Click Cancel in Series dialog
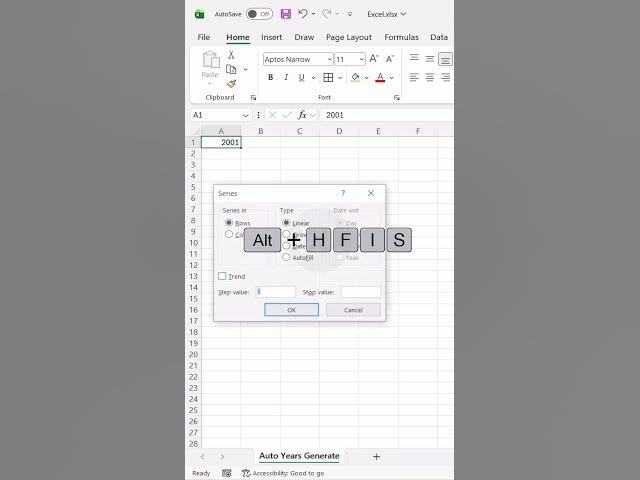The height and width of the screenshot is (480, 640). 353,310
